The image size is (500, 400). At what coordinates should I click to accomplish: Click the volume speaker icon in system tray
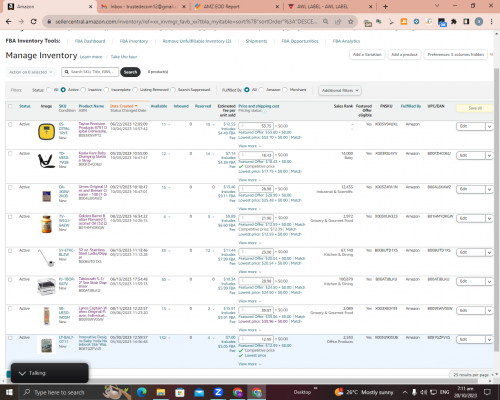pyautogui.click(x=423, y=392)
